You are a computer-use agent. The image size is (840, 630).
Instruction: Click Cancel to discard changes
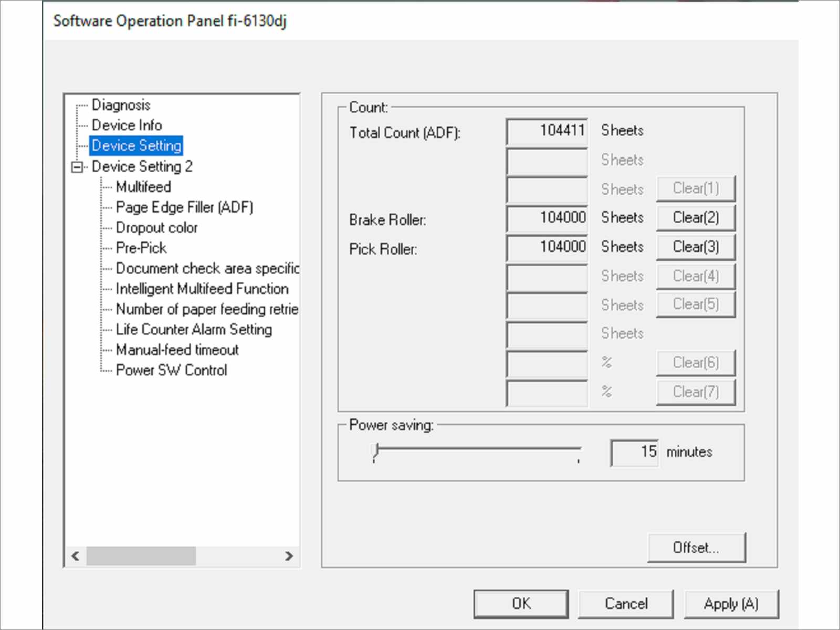point(626,604)
